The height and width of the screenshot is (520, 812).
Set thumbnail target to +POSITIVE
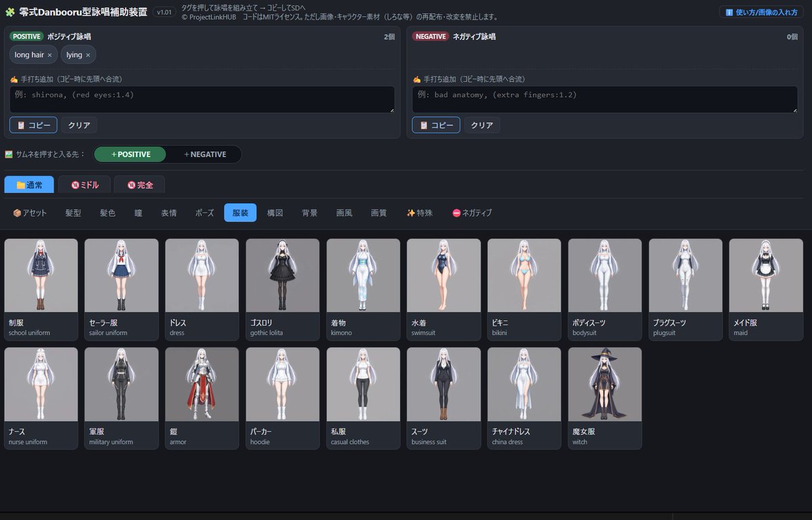tap(131, 154)
